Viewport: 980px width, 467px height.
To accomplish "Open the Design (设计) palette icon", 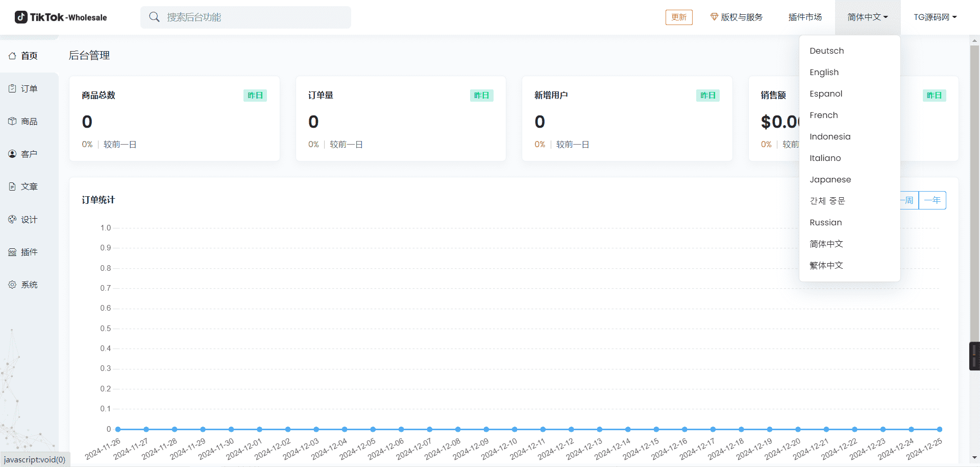I will click(x=12, y=219).
